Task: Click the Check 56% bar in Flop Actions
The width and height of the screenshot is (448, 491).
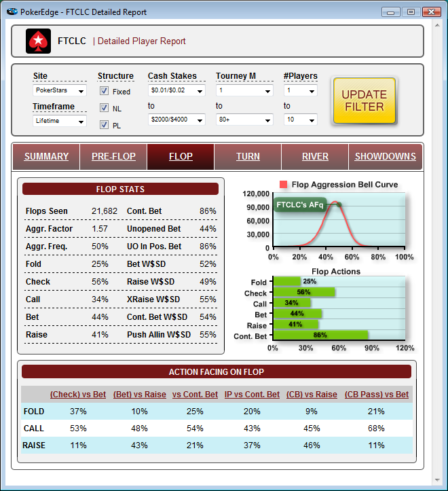Action: pos(304,292)
